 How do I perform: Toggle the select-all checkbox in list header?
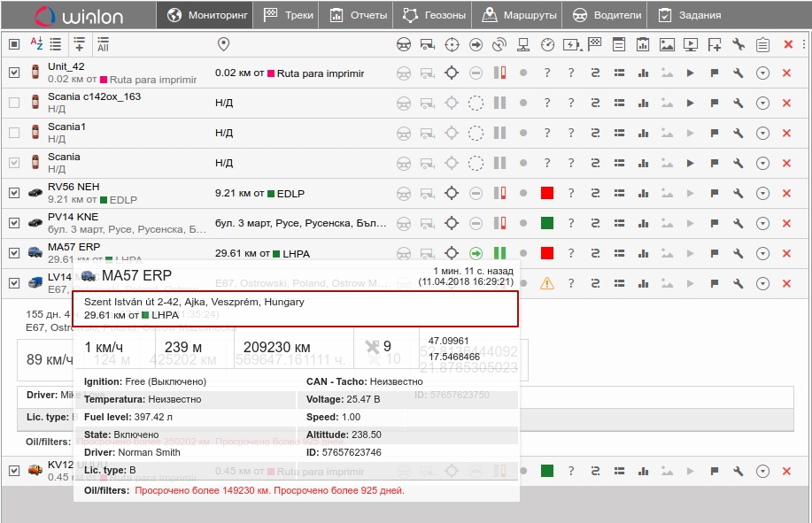(14, 44)
